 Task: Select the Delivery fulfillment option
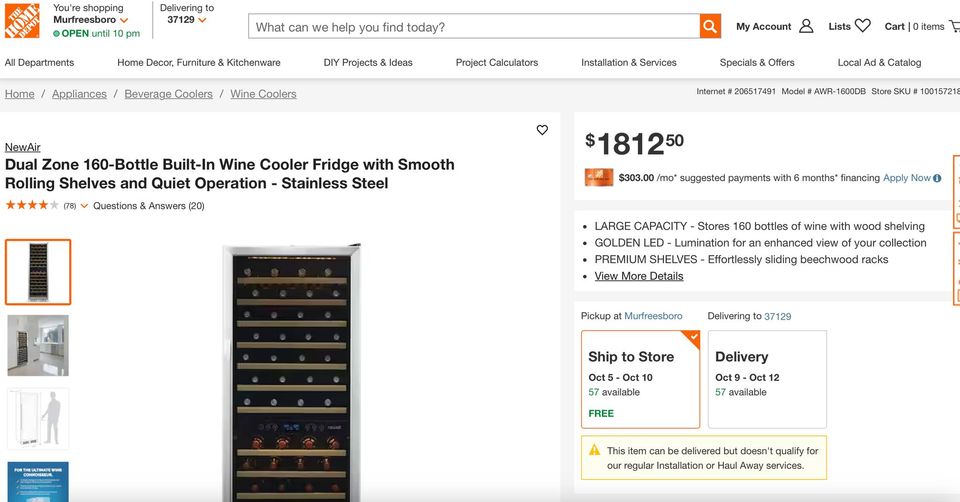(767, 379)
